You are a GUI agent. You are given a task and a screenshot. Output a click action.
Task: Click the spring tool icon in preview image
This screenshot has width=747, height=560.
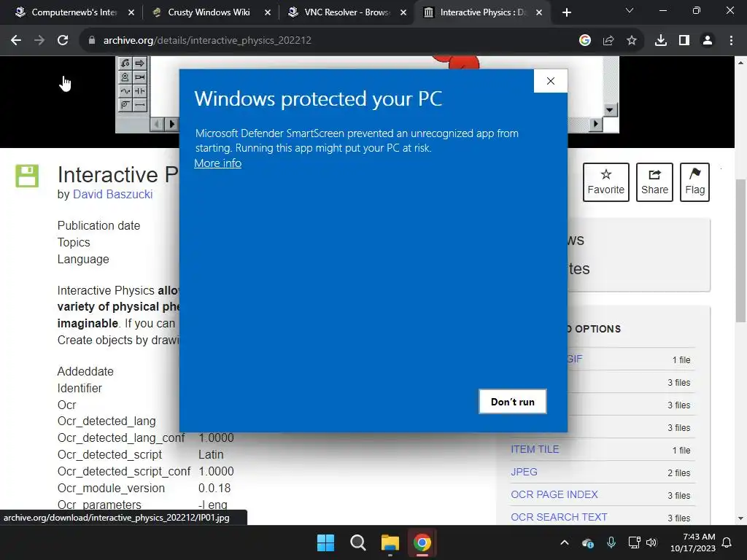click(125, 91)
